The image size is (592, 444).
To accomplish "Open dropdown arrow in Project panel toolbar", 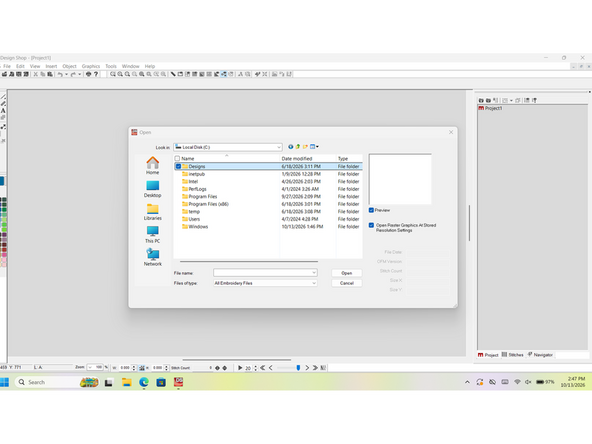I will (x=511, y=100).
